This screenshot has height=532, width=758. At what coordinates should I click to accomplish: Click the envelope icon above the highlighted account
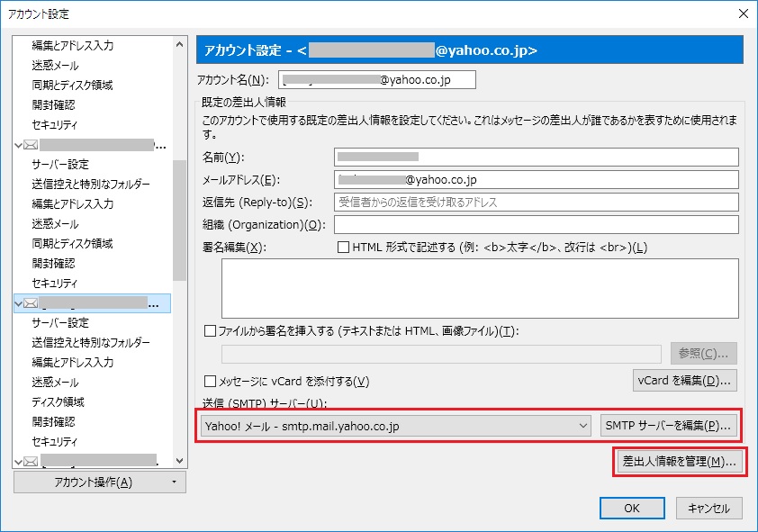coord(32,145)
